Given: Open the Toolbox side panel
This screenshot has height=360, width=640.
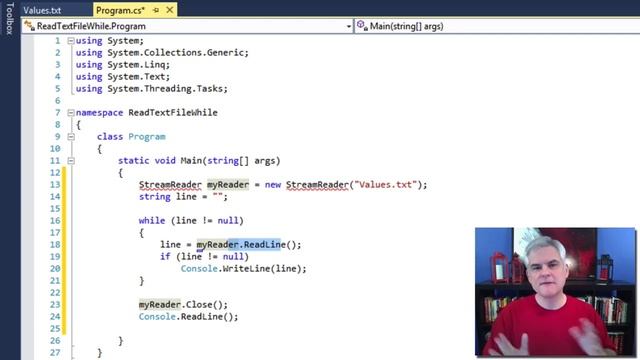Looking at the screenshot, I should click(10, 18).
